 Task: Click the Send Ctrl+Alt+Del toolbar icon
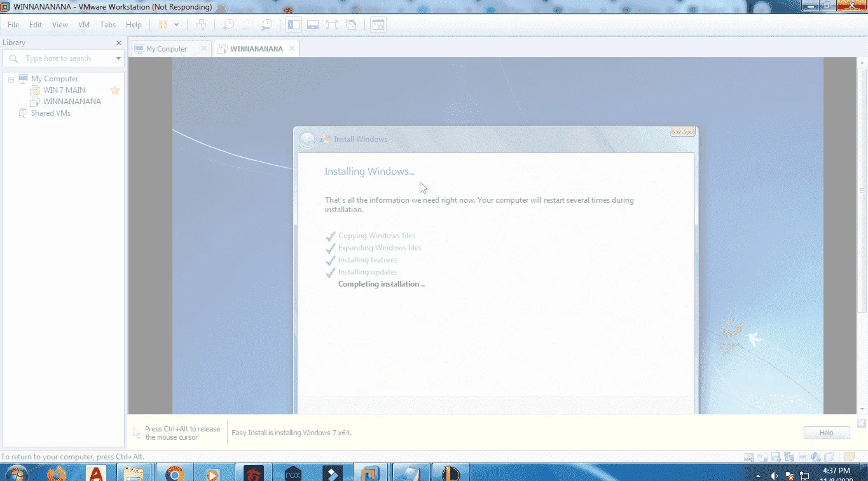coord(201,25)
